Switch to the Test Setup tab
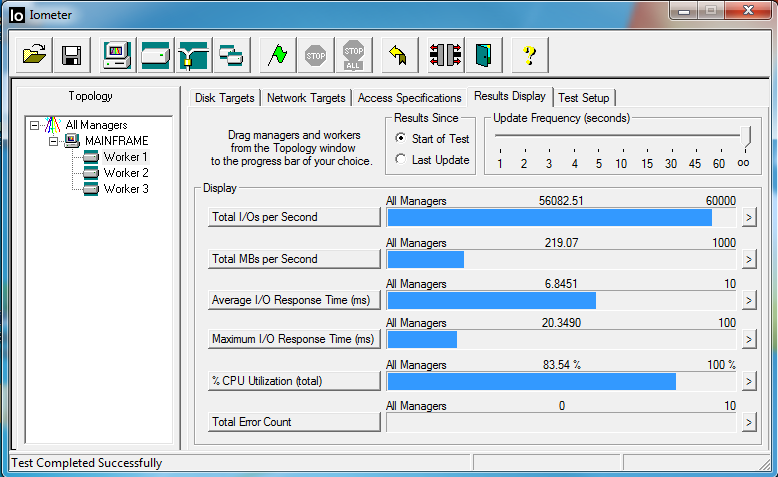778x477 pixels. click(584, 98)
